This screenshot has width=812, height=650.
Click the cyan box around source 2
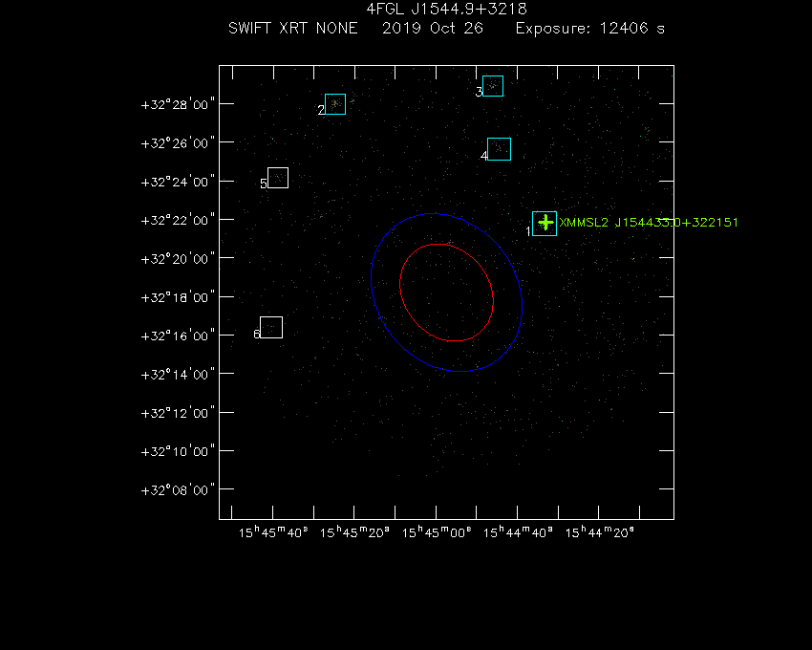click(x=335, y=104)
